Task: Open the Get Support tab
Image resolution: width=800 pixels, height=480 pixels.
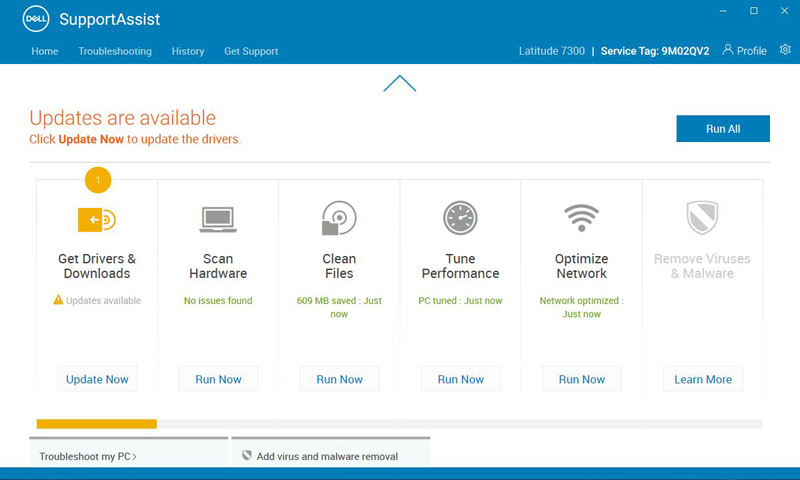Action: click(x=251, y=51)
